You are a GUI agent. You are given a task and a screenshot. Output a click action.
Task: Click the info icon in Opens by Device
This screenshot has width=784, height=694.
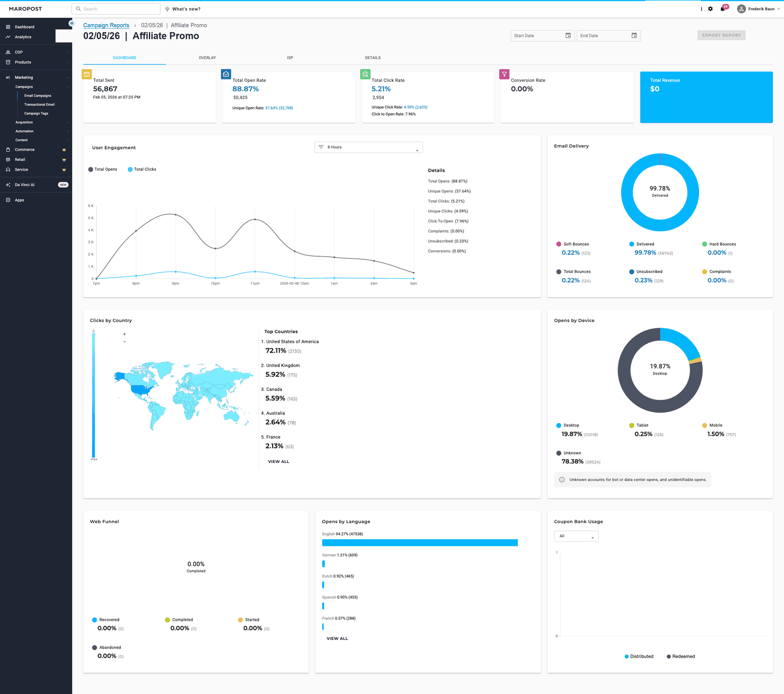(562, 480)
